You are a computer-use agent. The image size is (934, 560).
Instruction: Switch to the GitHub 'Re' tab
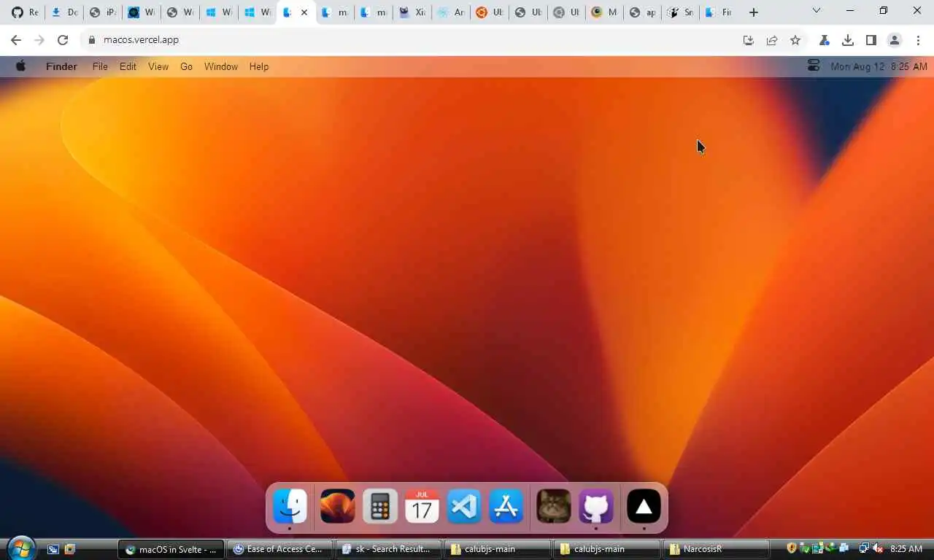(x=24, y=12)
